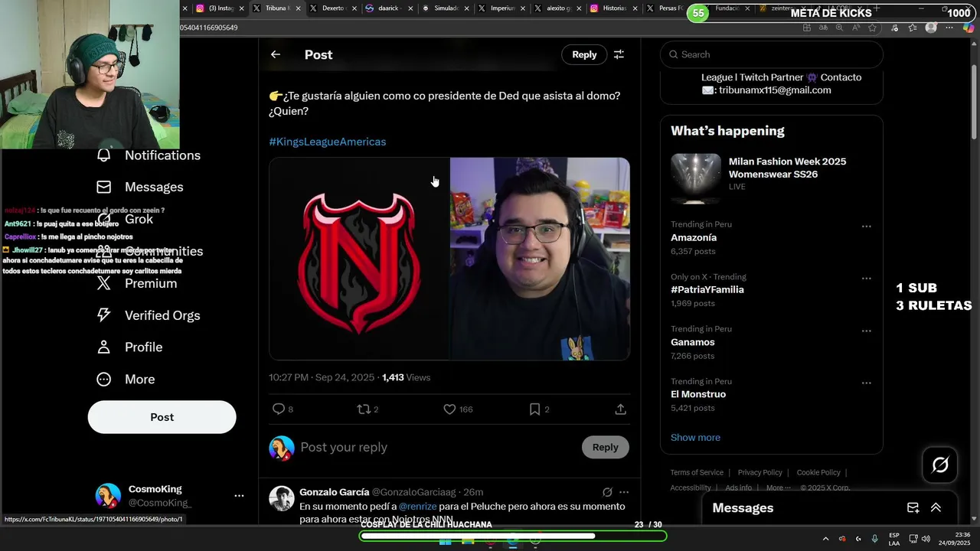This screenshot has height=551, width=980.
Task: Open more options for #PatriaYFamilia trend
Action: click(867, 279)
